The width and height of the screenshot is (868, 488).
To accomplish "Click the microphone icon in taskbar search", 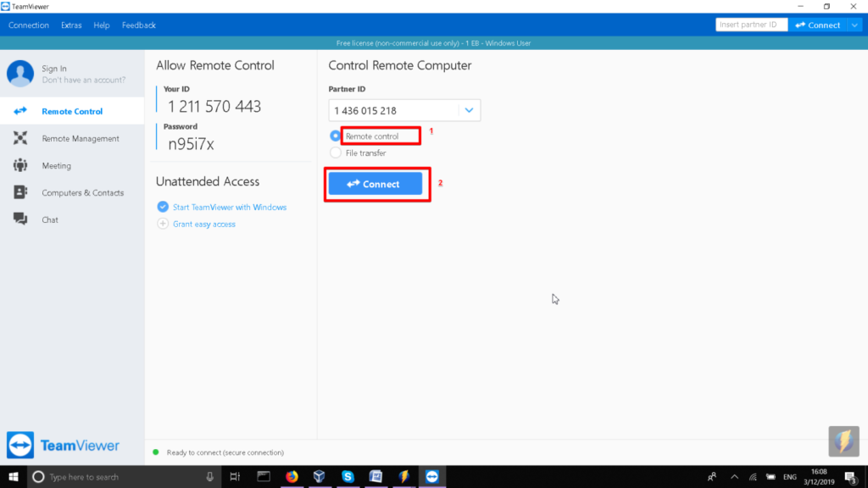I will click(210, 476).
